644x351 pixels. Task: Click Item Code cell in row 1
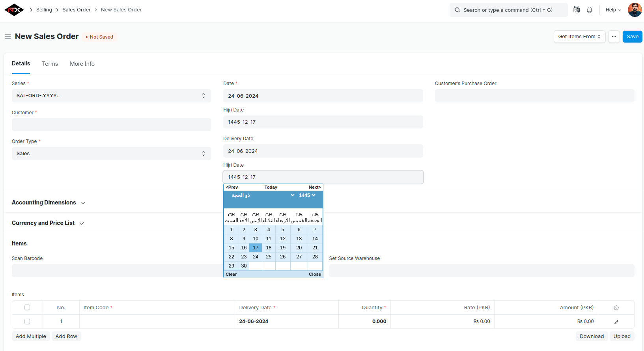pyautogui.click(x=157, y=321)
